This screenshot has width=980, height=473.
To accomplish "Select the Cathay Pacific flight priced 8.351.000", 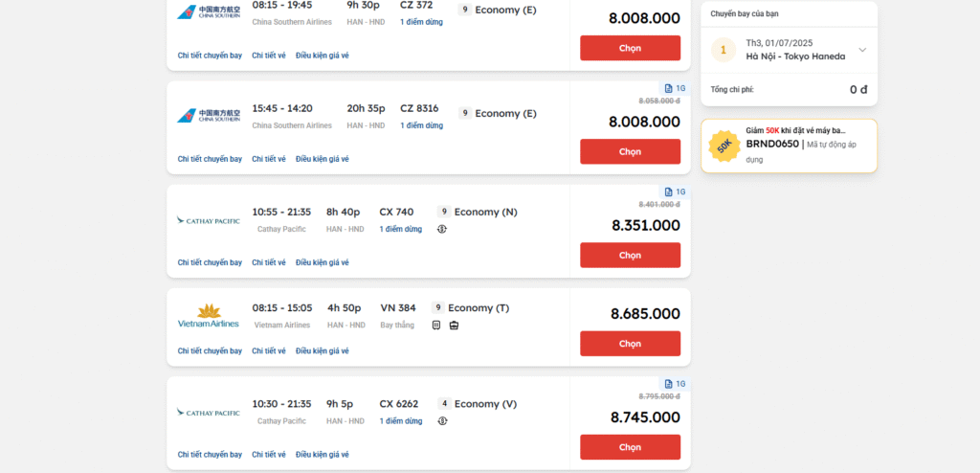I will (x=630, y=256).
